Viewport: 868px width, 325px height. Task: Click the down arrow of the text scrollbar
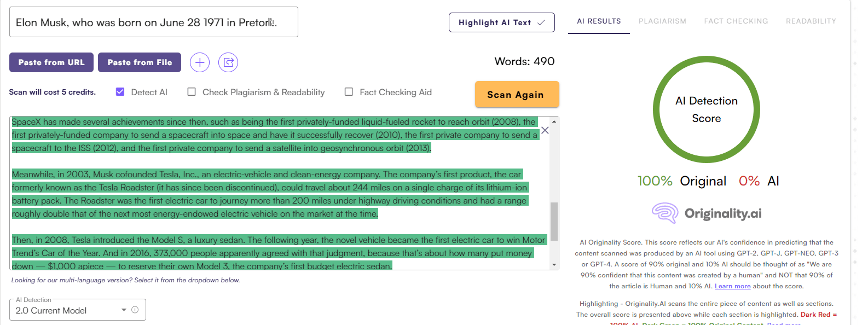point(554,265)
